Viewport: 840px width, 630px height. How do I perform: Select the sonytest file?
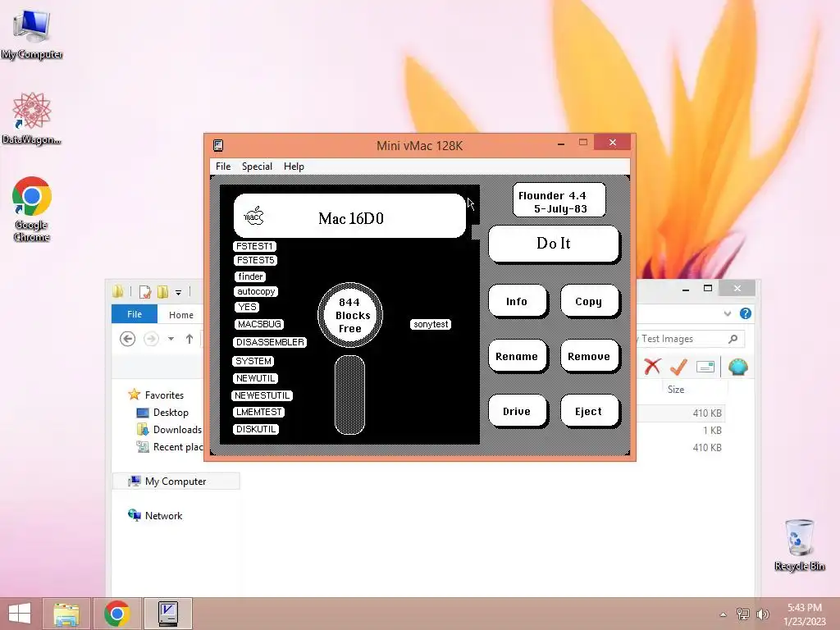431,324
